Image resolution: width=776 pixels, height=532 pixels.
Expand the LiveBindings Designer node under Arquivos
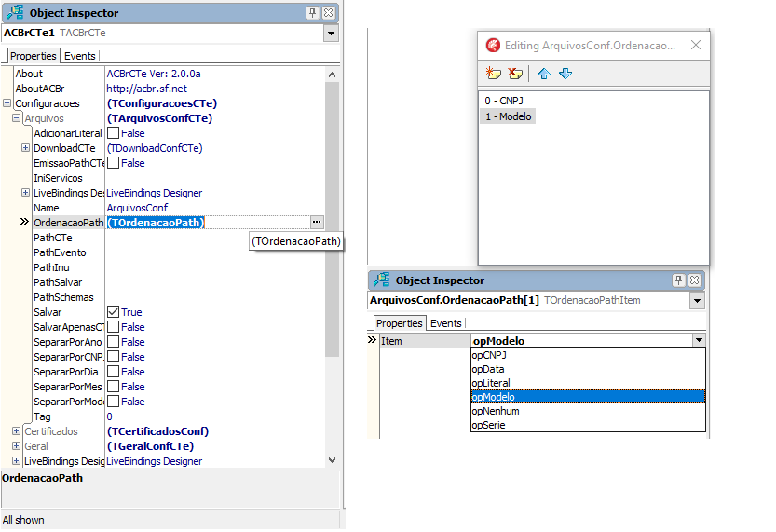(x=26, y=193)
